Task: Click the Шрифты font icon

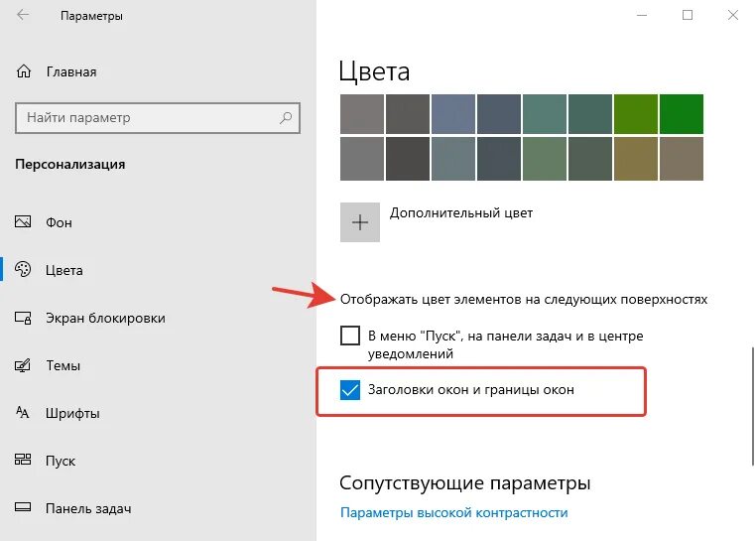Action: (x=23, y=413)
